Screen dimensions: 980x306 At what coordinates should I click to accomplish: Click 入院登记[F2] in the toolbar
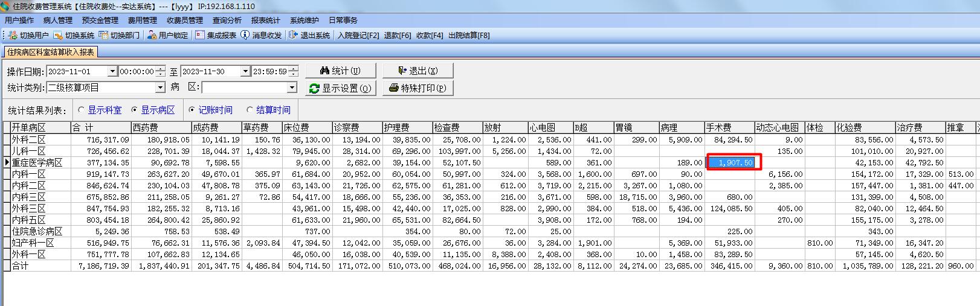(358, 36)
